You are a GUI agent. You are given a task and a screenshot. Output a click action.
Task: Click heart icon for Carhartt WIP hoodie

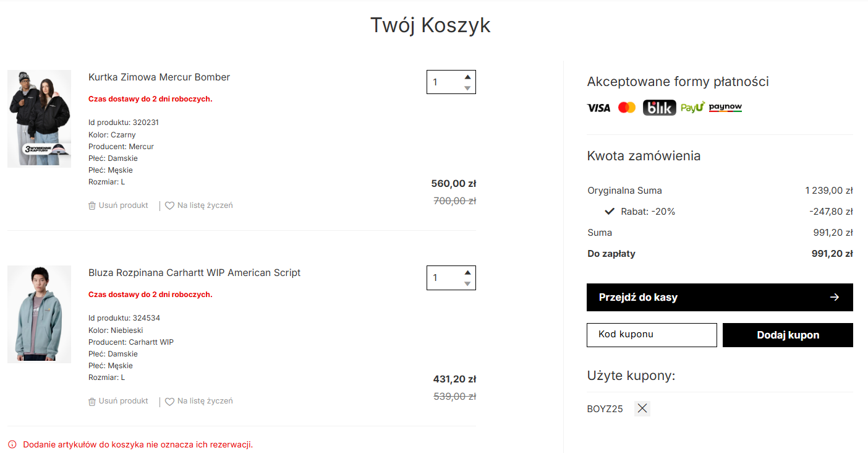169,401
